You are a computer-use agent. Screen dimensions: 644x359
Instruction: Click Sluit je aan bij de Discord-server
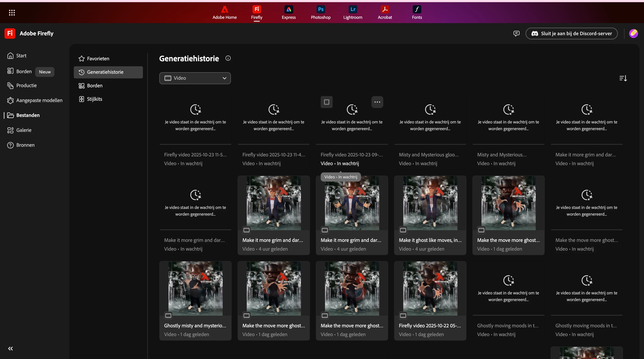pyautogui.click(x=571, y=34)
